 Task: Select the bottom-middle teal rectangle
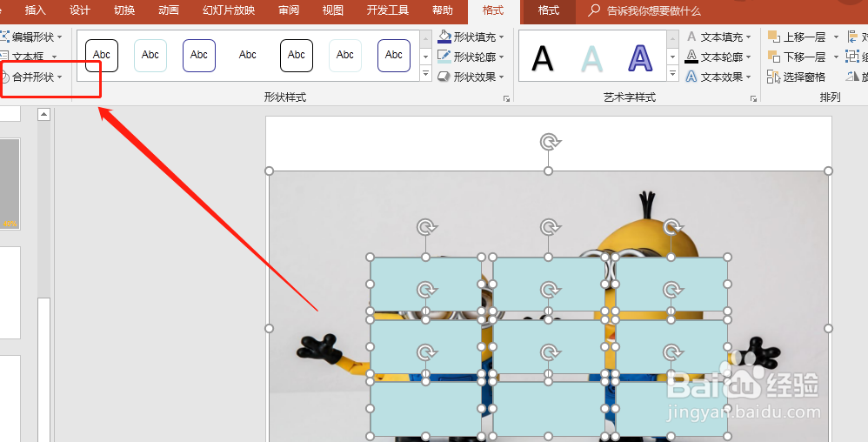pos(549,409)
